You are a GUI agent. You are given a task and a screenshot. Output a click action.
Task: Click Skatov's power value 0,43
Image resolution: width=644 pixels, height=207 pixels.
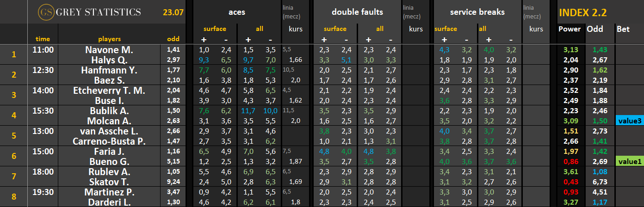(571, 182)
